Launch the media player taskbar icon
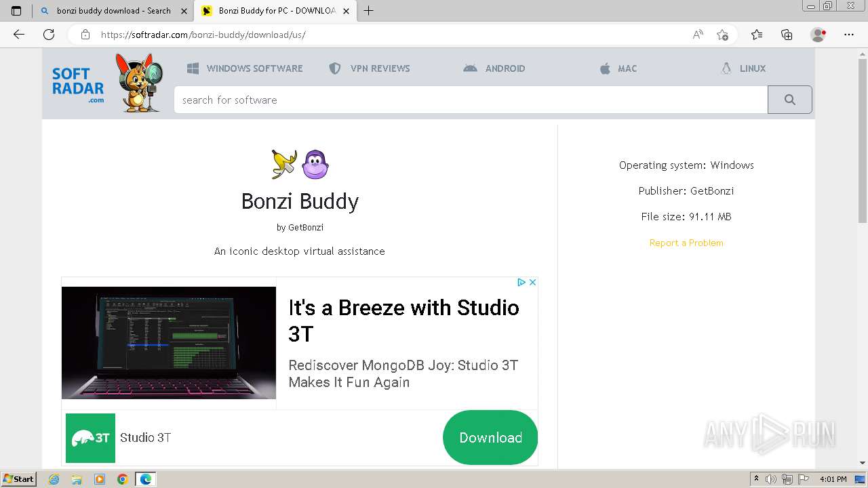The width and height of the screenshot is (868, 488). (x=100, y=479)
